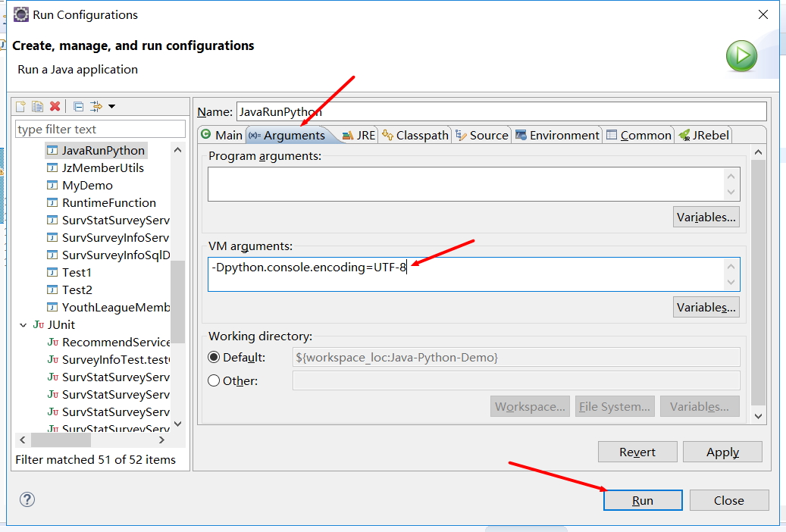The width and height of the screenshot is (786, 532).
Task: Collapse the JUnit tree category
Action: (22, 325)
